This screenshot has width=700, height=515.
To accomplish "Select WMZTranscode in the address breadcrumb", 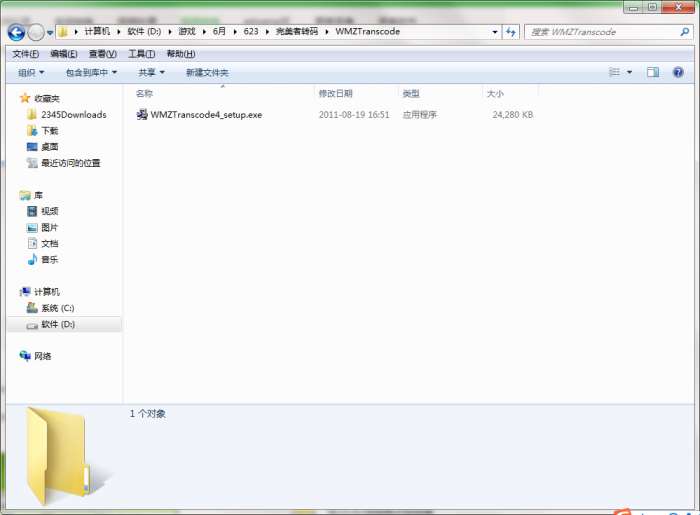I will tap(367, 31).
